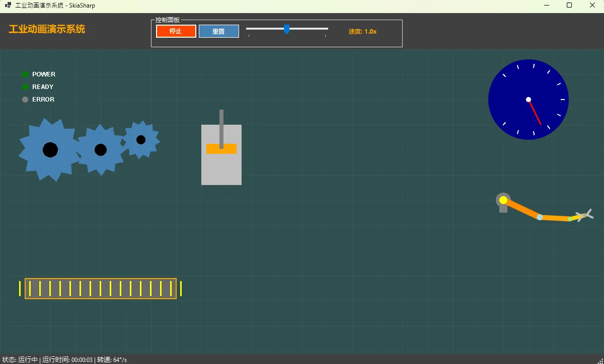Click the large blue gear on the left
Image resolution: width=604 pixels, height=364 pixels.
[x=50, y=150]
